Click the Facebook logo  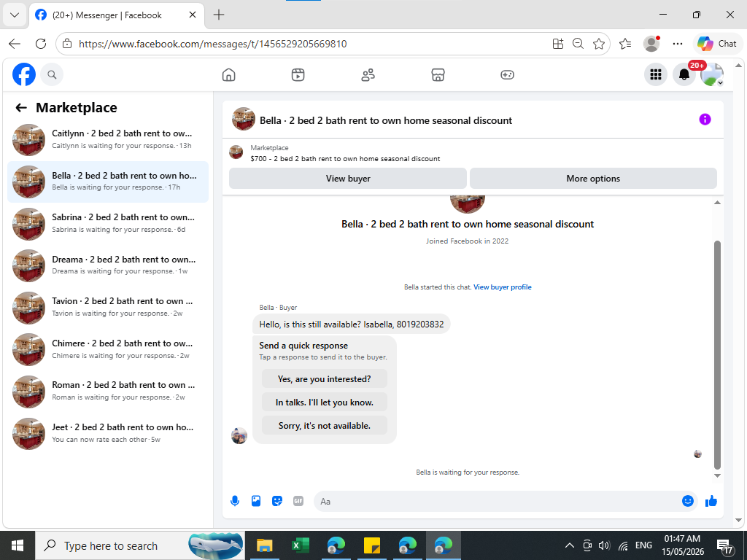(24, 74)
